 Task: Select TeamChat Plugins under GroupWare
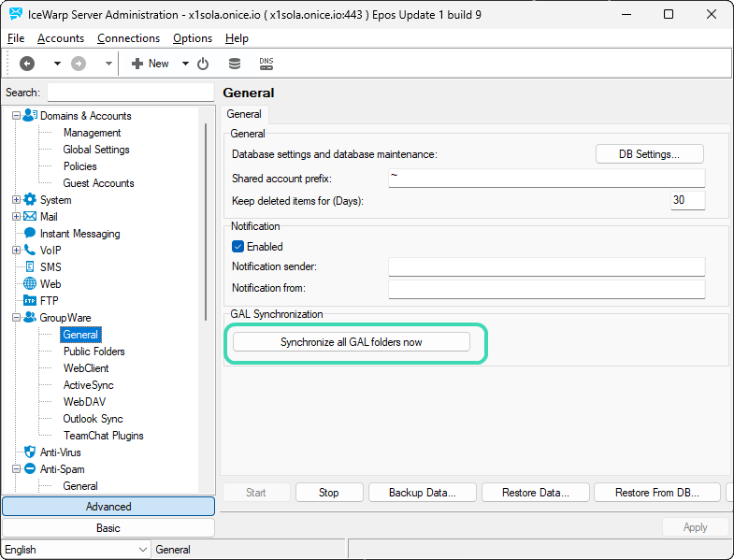104,436
